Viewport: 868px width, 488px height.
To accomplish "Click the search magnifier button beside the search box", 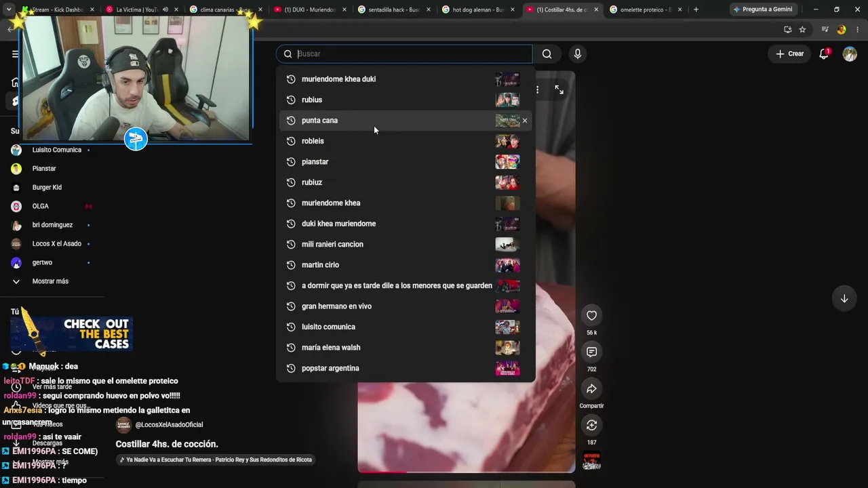I will [x=547, y=54].
